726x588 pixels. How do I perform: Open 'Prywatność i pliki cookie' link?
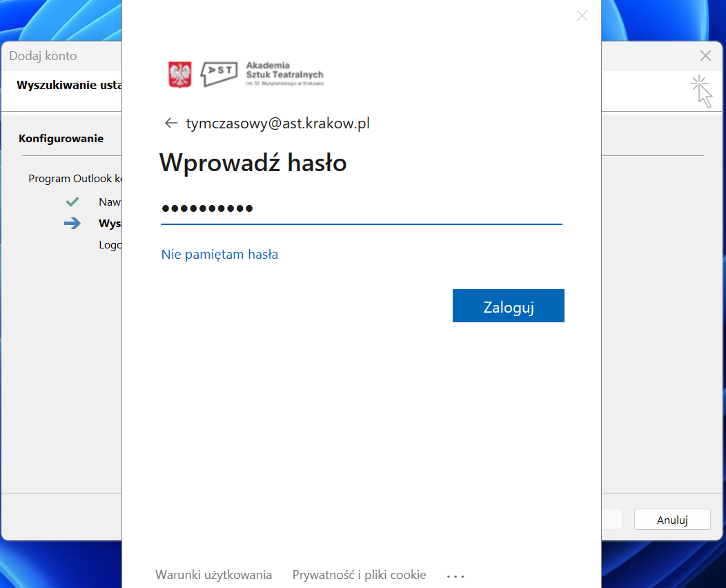pyautogui.click(x=360, y=575)
